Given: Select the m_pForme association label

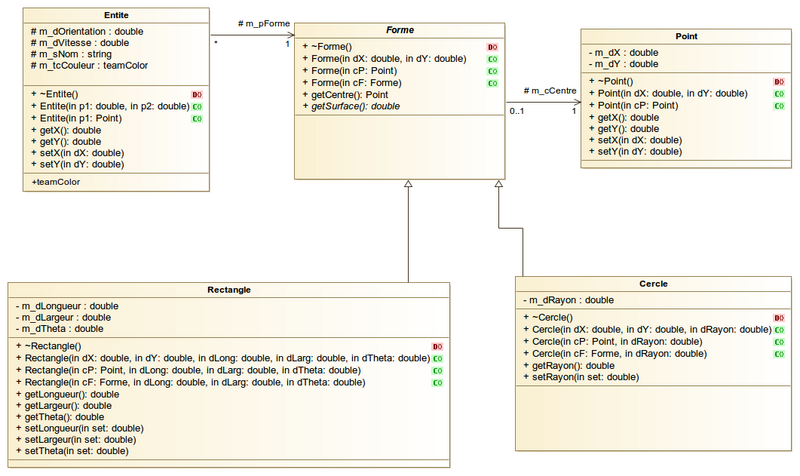Looking at the screenshot, I should tap(263, 23).
